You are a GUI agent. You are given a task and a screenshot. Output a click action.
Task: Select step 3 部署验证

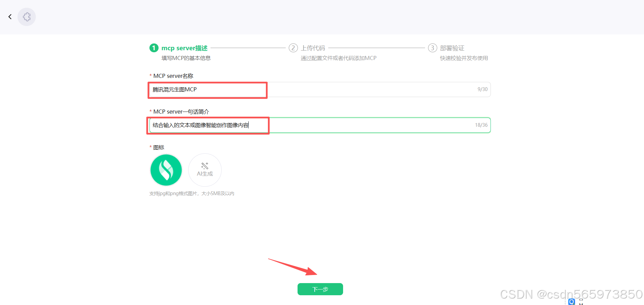point(452,48)
